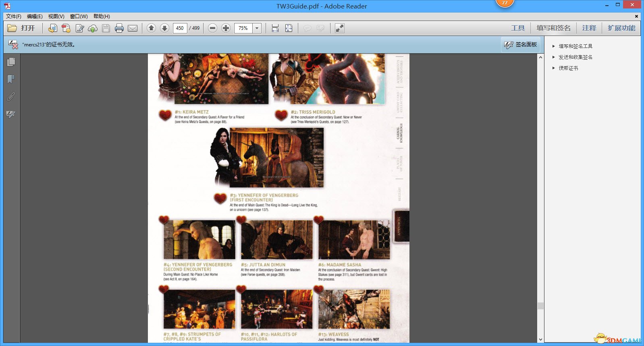Click the scrollbar down arrow
The width and height of the screenshot is (644, 346).
(x=540, y=340)
